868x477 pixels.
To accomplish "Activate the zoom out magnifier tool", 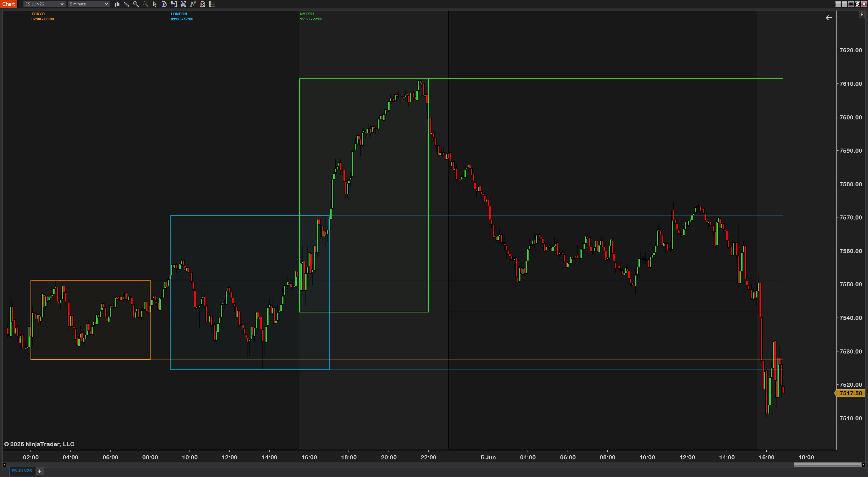I will [145, 4].
